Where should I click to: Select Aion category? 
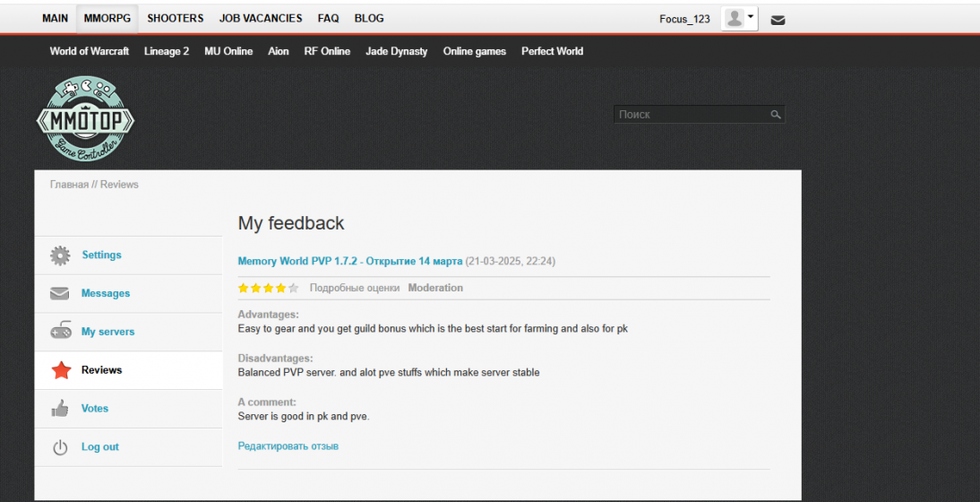click(x=279, y=51)
